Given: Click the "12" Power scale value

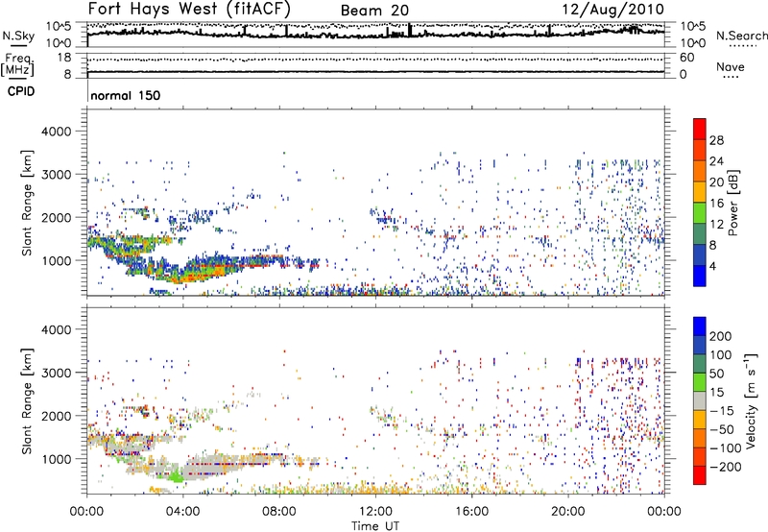Looking at the screenshot, I should [x=716, y=225].
